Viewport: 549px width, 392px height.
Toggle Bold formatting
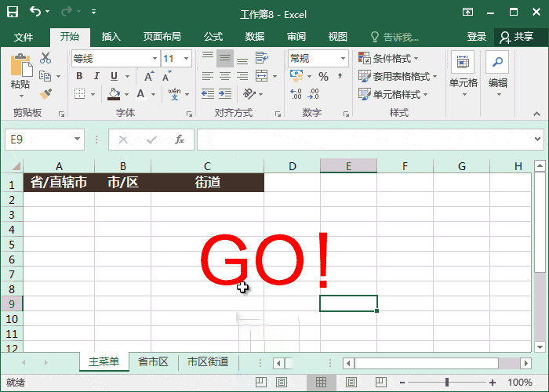tap(79, 76)
